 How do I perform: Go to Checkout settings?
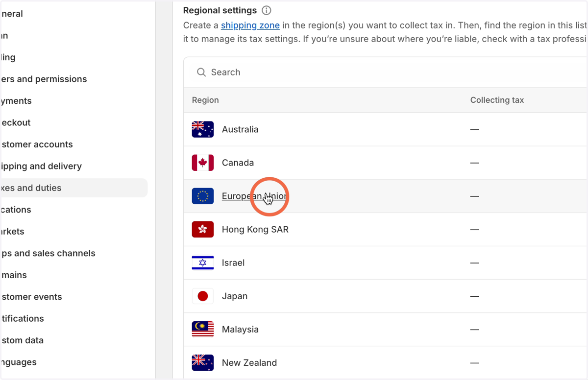(x=15, y=122)
